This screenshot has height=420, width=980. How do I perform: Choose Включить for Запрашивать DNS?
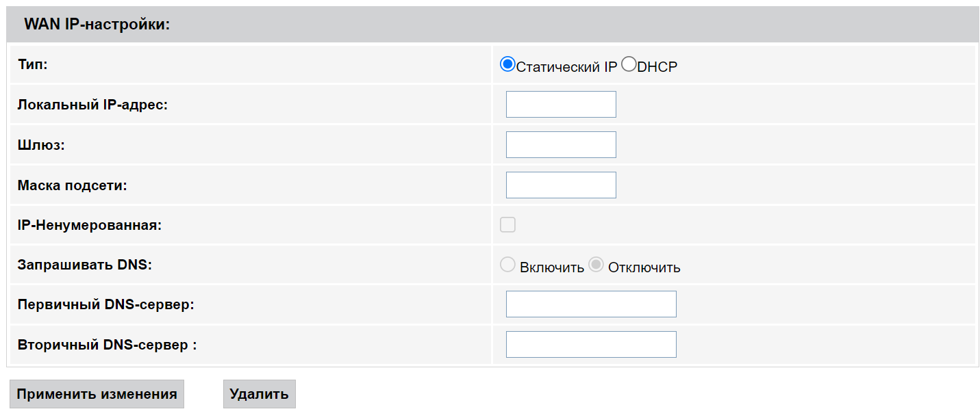[507, 265]
